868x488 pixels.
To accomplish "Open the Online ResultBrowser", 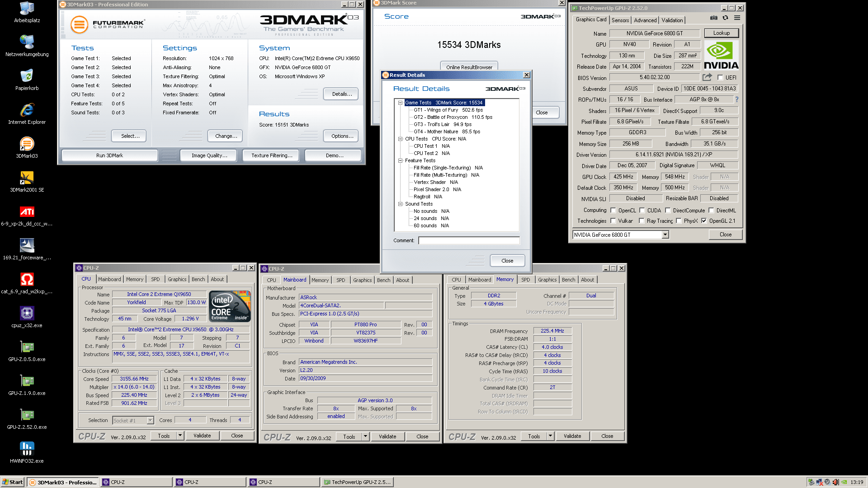I will point(469,67).
